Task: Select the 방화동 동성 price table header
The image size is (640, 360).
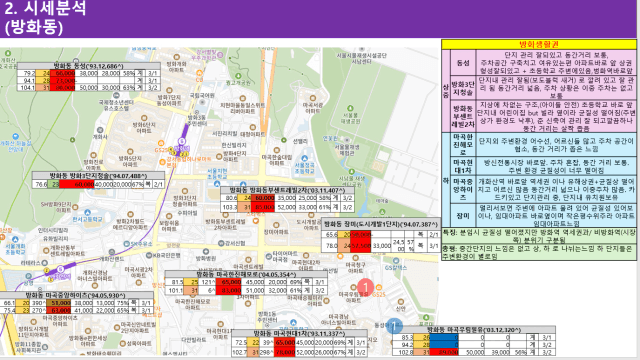Action: (x=89, y=66)
